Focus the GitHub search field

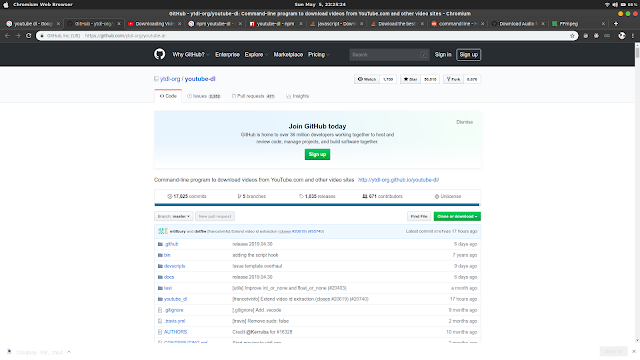tap(389, 55)
